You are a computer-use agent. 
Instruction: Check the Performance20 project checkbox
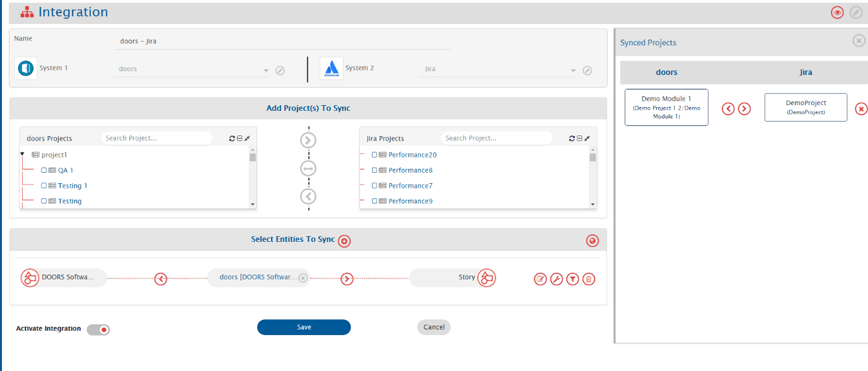(374, 155)
